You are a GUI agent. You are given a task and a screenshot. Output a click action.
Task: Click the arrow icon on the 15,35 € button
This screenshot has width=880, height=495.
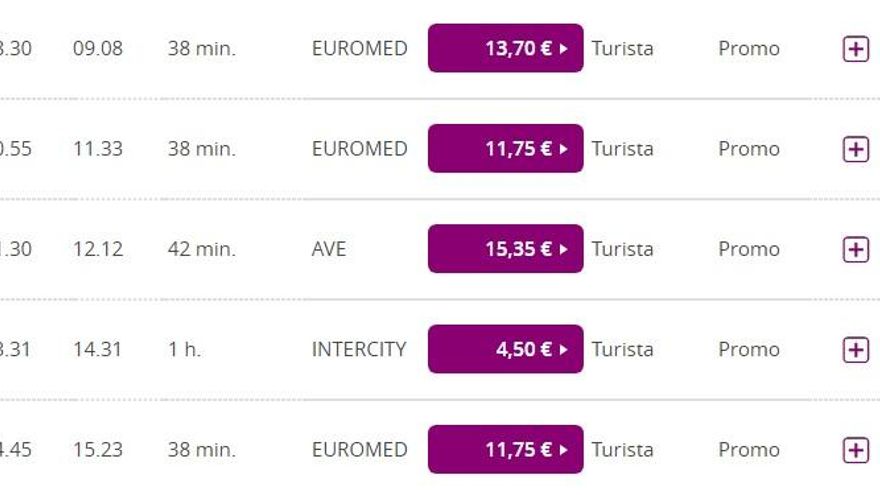pos(564,248)
